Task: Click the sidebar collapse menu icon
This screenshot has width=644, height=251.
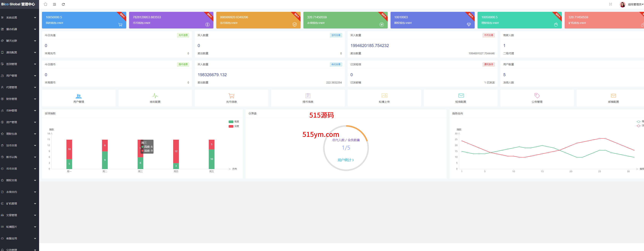Action: [x=55, y=4]
